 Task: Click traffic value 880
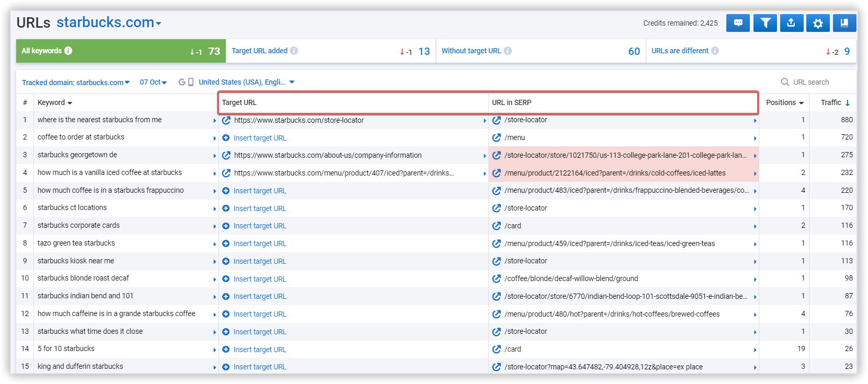847,120
